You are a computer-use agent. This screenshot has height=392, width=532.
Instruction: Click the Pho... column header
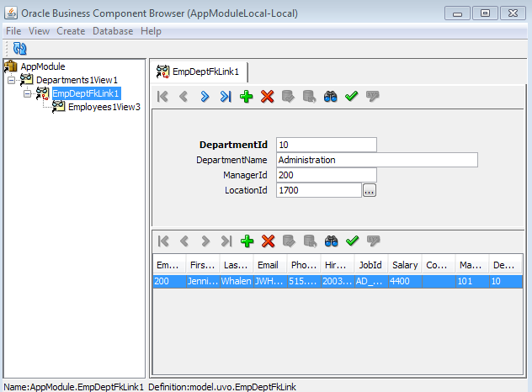pyautogui.click(x=304, y=265)
